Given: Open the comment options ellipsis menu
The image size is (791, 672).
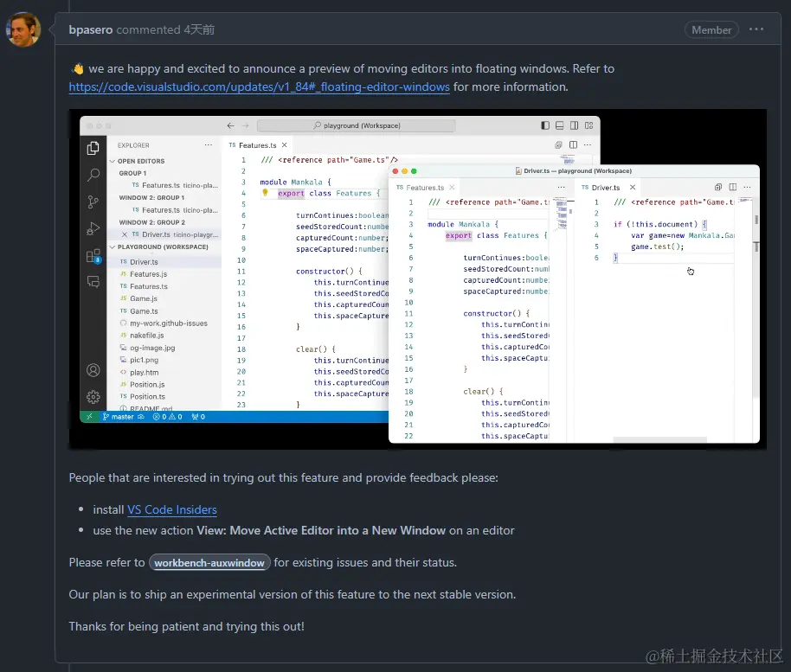Looking at the screenshot, I should 756,29.
